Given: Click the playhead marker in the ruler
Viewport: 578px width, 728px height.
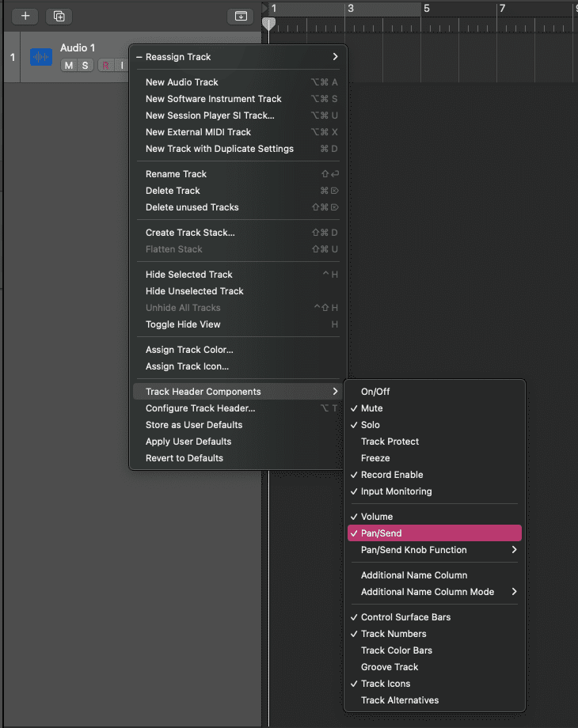Looking at the screenshot, I should point(269,25).
